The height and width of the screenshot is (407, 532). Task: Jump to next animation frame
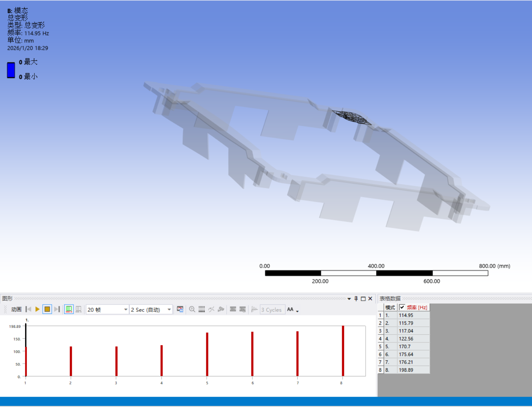point(57,309)
